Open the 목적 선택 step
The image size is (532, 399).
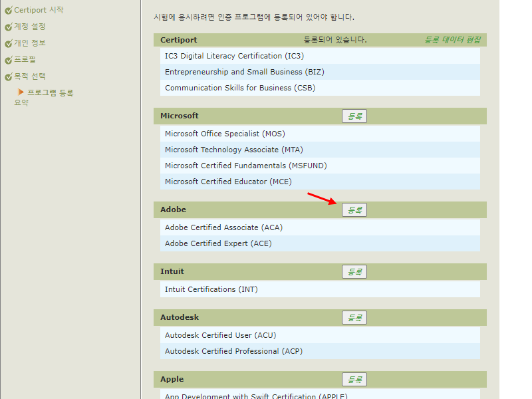(30, 76)
